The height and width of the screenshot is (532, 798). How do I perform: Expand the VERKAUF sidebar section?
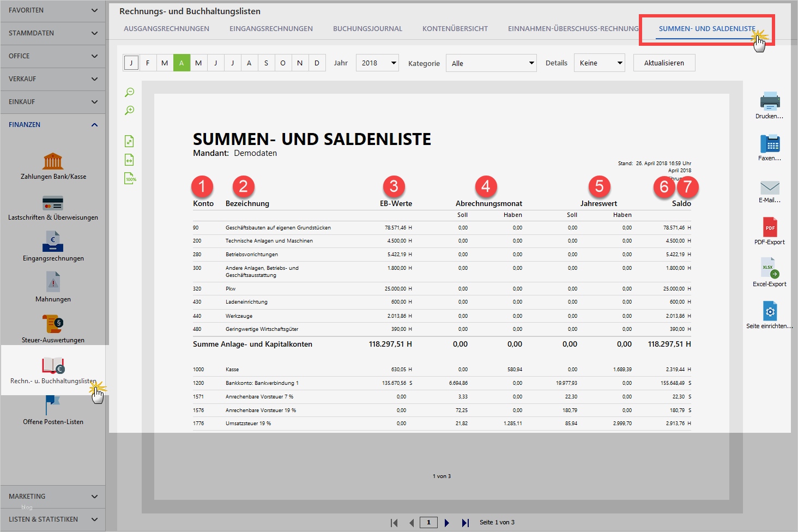tap(53, 79)
